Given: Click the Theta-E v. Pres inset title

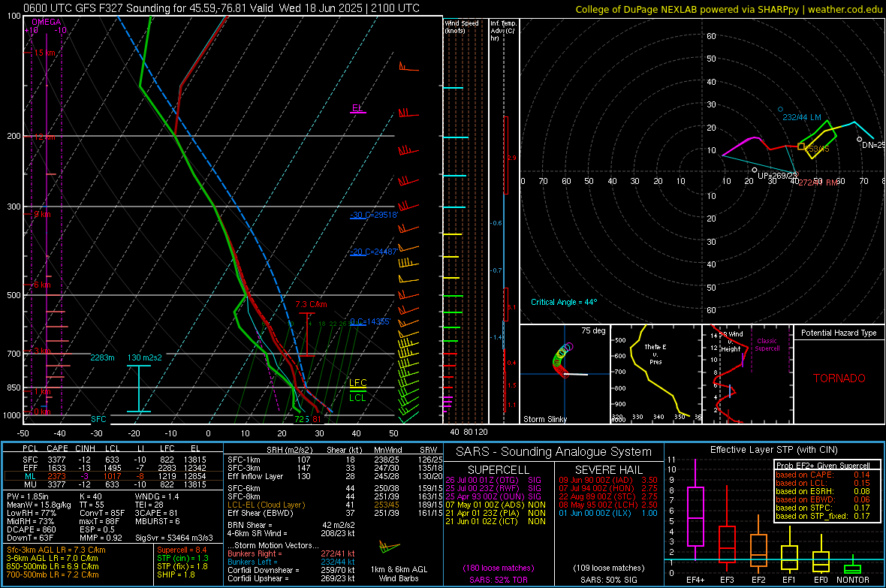Looking at the screenshot, I should 655,354.
